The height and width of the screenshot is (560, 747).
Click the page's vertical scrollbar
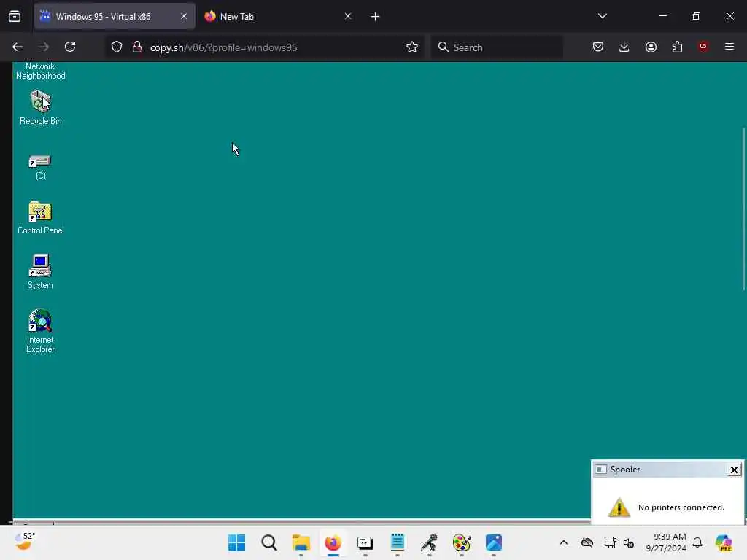click(744, 209)
